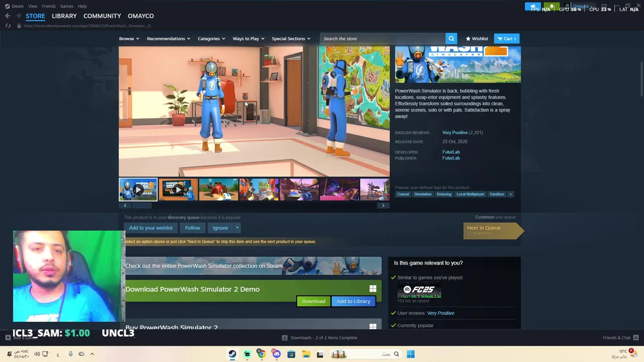
Task: Click the Windows Start button
Action: click(x=411, y=354)
